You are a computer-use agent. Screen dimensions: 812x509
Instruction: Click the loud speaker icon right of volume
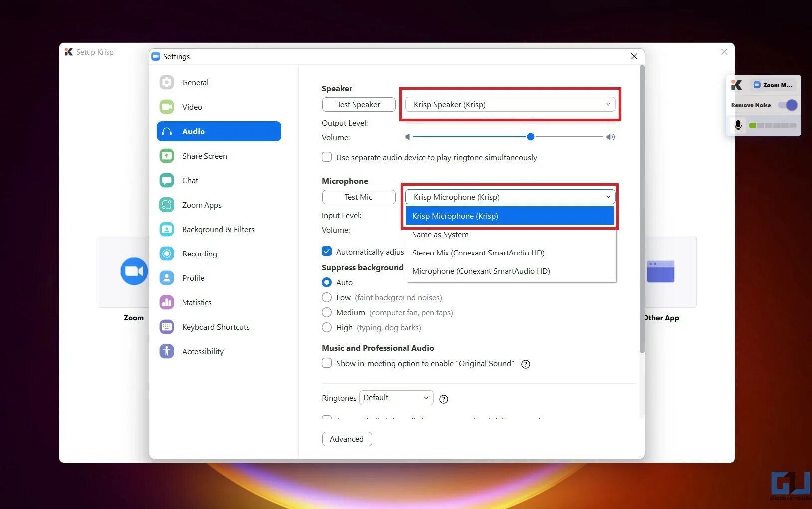click(610, 137)
